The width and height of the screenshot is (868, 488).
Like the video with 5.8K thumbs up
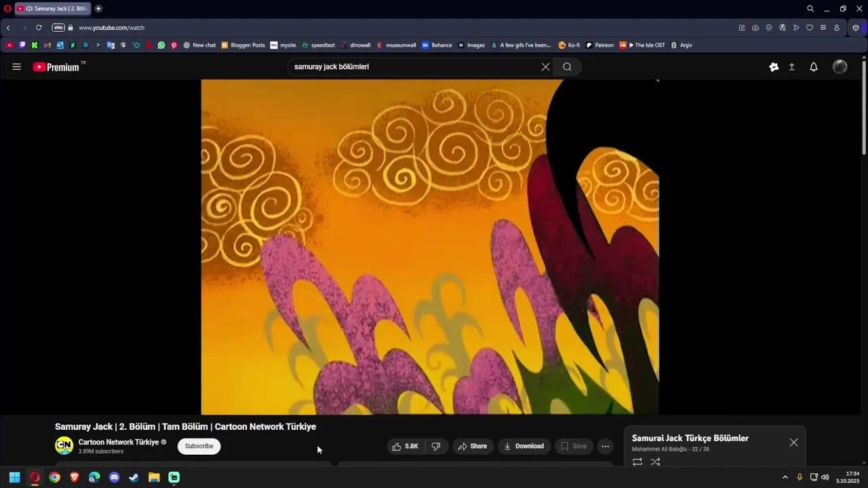pos(405,446)
